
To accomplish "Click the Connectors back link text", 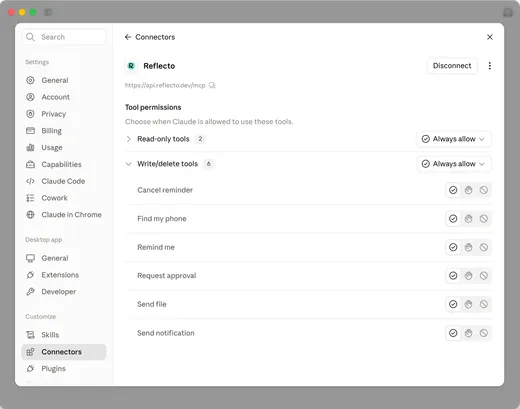I will 155,37.
